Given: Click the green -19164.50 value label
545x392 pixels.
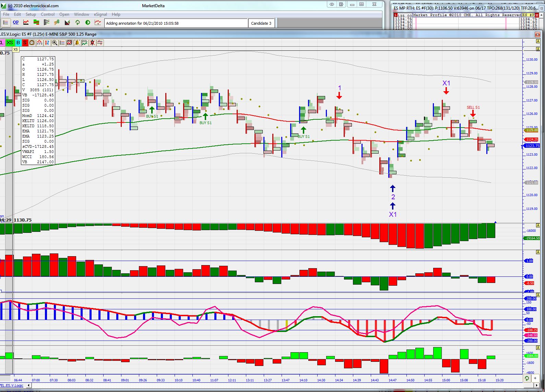Looking at the screenshot, I should (533, 238).
